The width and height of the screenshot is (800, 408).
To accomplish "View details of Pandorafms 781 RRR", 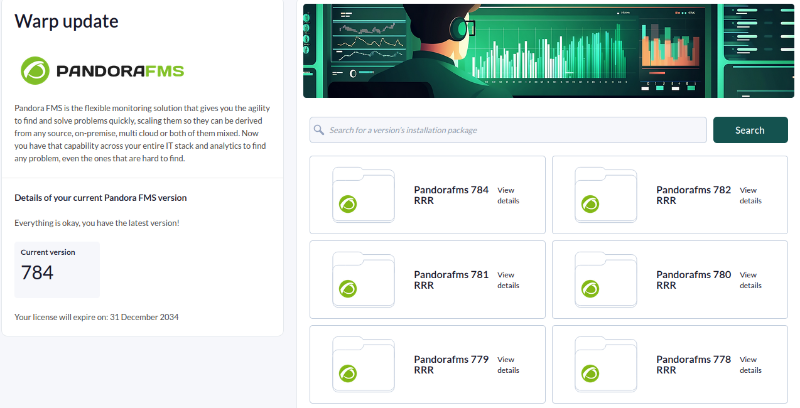I will 508,280.
